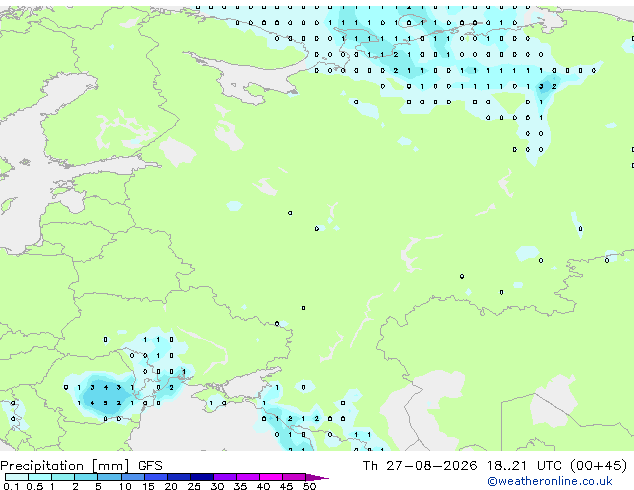Click the '0.5' legend scale label

[35, 486]
